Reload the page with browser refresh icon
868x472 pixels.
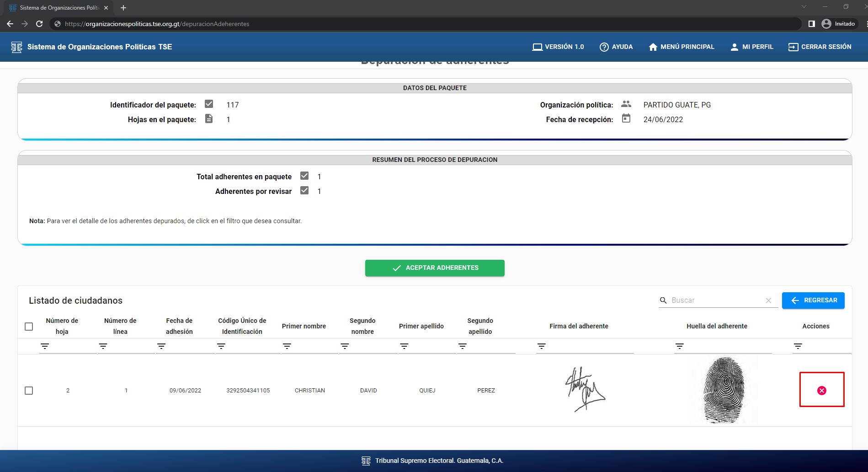(39, 24)
